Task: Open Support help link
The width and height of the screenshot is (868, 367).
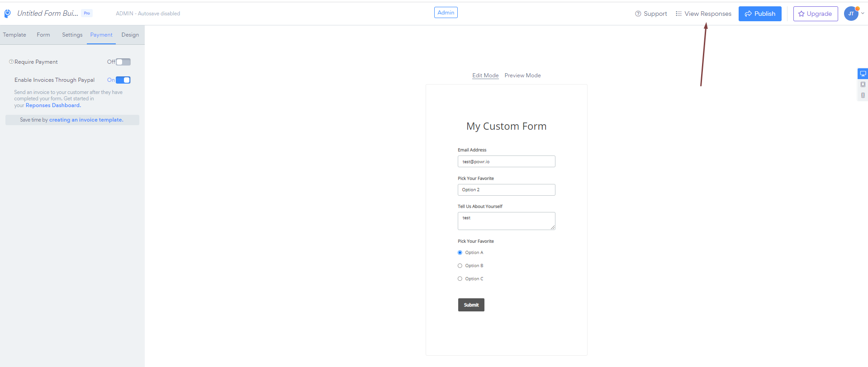Action: pyautogui.click(x=651, y=14)
